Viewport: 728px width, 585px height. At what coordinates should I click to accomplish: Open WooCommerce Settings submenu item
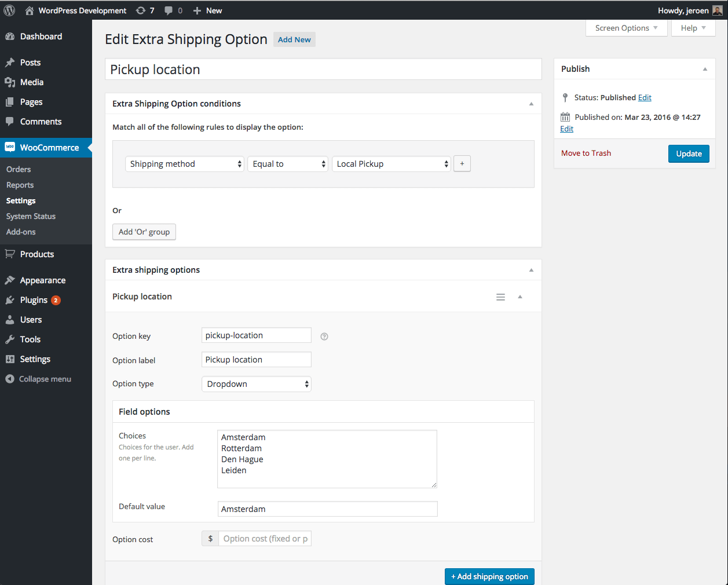(21, 200)
